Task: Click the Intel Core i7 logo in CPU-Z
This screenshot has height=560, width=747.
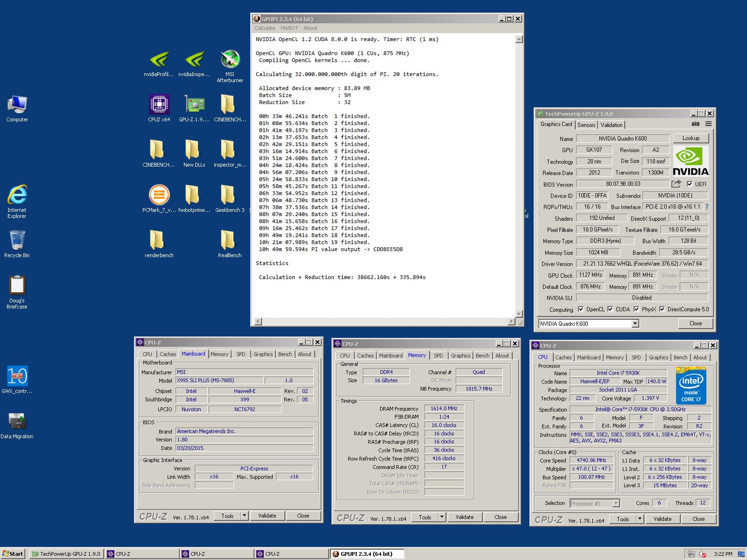Action: 691,385
